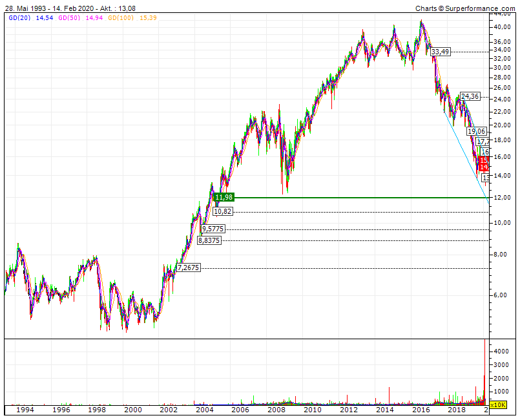The height and width of the screenshot is (420, 520).
Task: Select the 33,49 price level label
Action: pos(441,52)
